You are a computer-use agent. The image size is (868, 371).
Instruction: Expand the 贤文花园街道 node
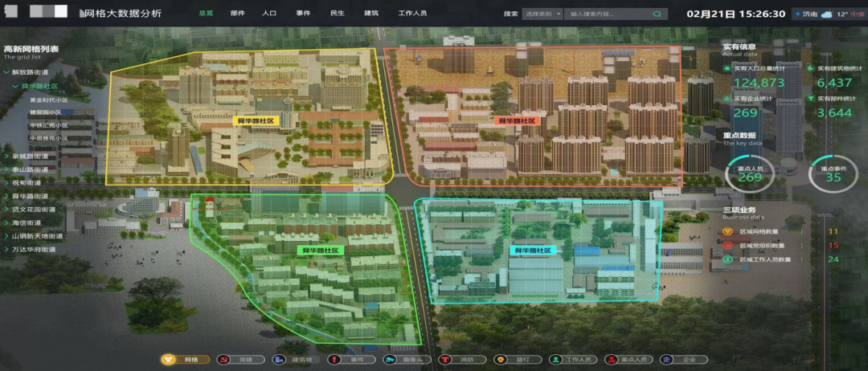[6, 210]
